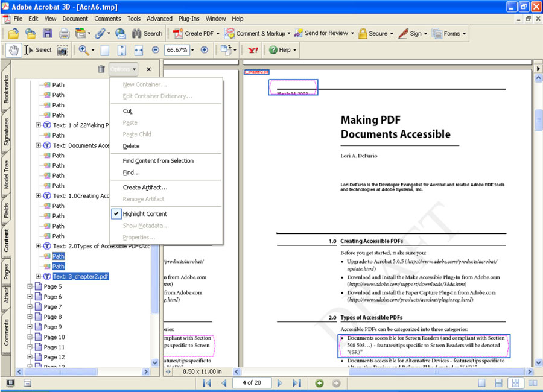
Task: Expand the Page 5 tree node
Action: coord(30,286)
